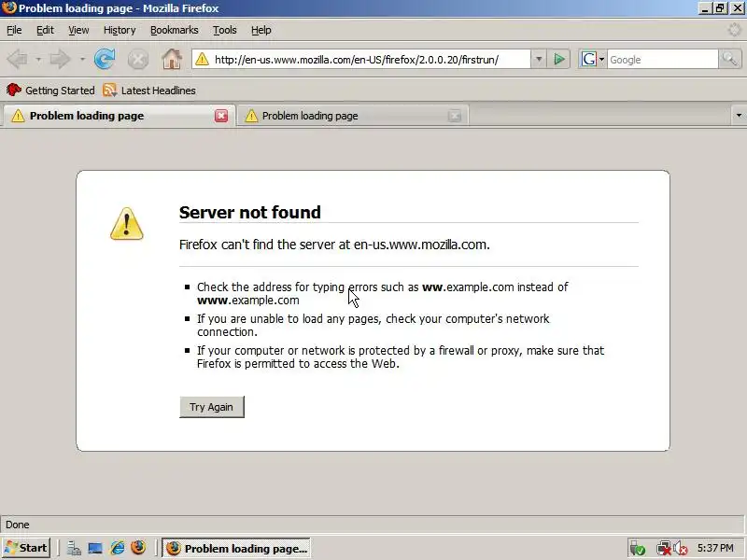The image size is (747, 560).
Task: Open the Help menu
Action: click(261, 30)
